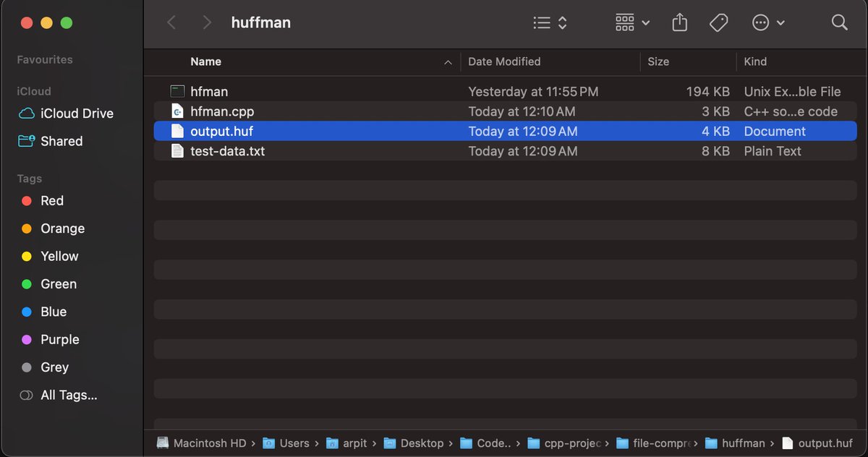This screenshot has width=868, height=457.
Task: Open the Edit Tags toolbar icon
Action: click(x=718, y=23)
